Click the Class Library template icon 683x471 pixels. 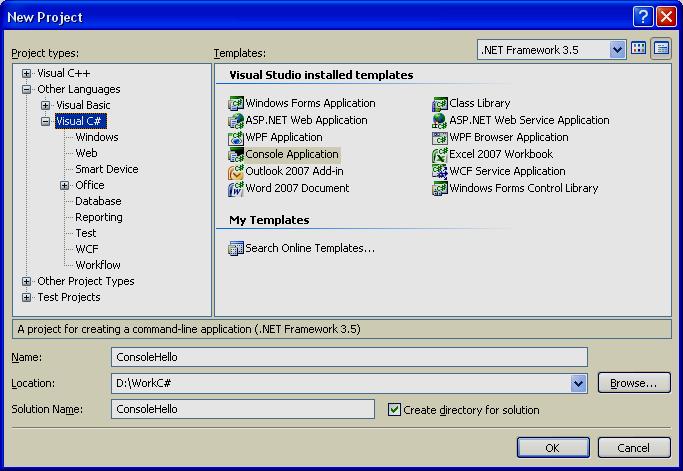click(440, 103)
